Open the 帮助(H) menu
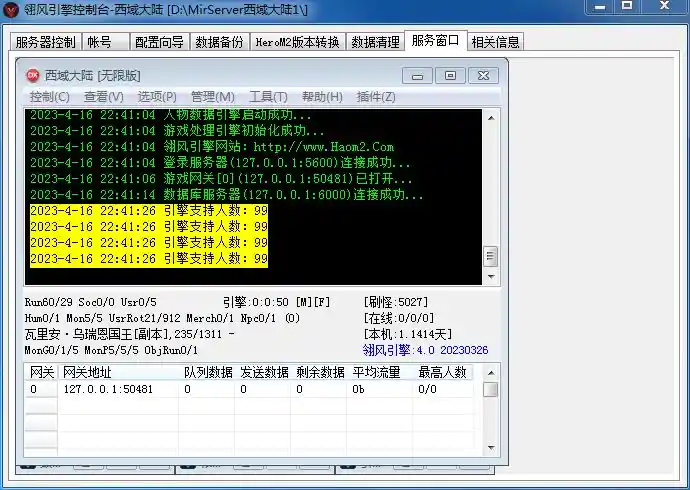690x490 pixels. (322, 97)
